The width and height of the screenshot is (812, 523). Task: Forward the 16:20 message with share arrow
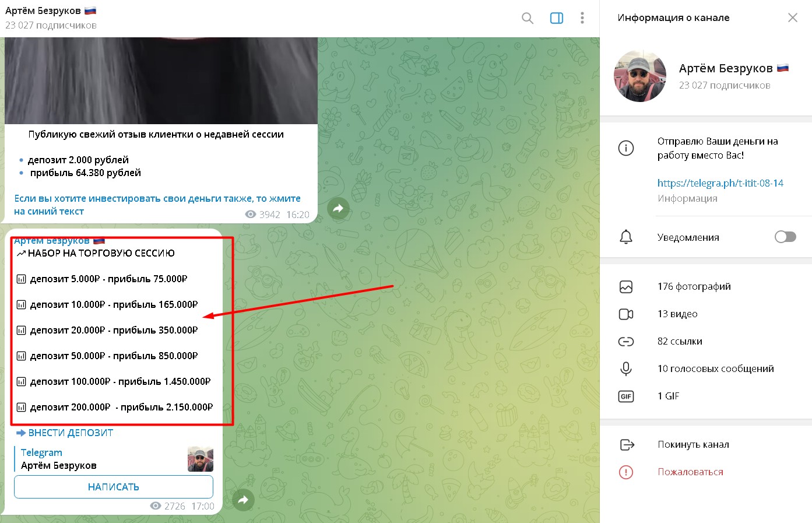click(338, 208)
